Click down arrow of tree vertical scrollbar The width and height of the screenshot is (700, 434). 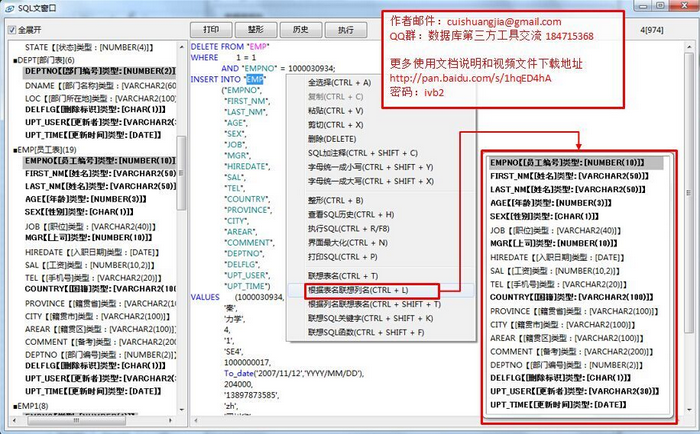(x=181, y=409)
